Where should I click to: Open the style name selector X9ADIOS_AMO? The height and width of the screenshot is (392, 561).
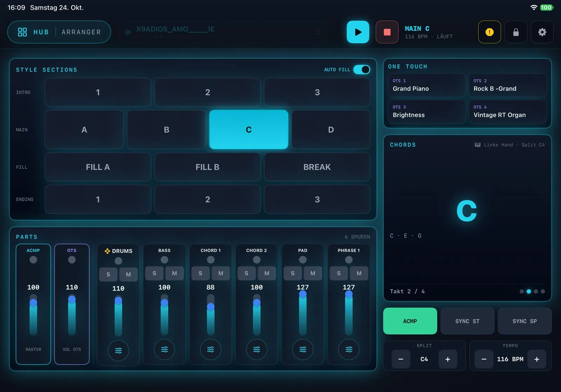pyautogui.click(x=223, y=32)
